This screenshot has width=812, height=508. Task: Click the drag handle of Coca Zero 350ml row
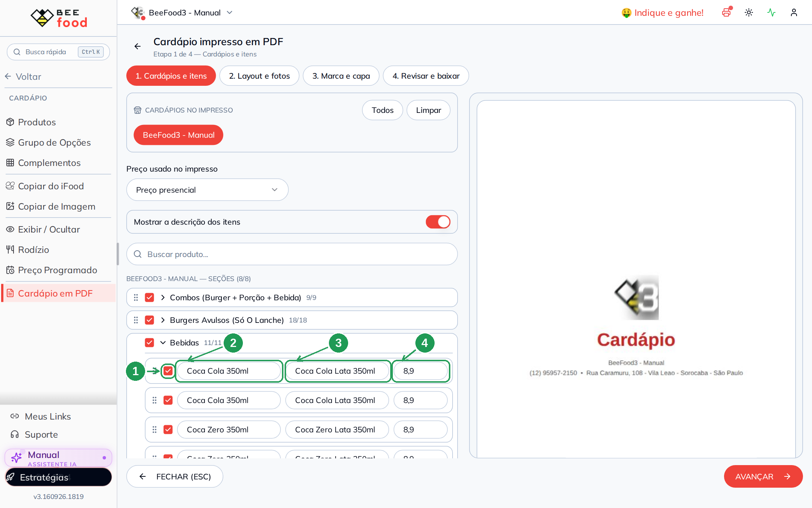[x=155, y=429]
